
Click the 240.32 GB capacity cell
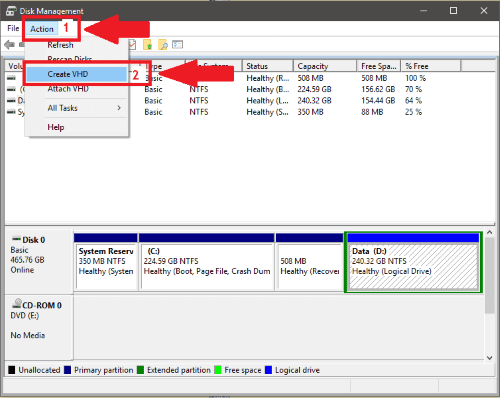click(314, 101)
